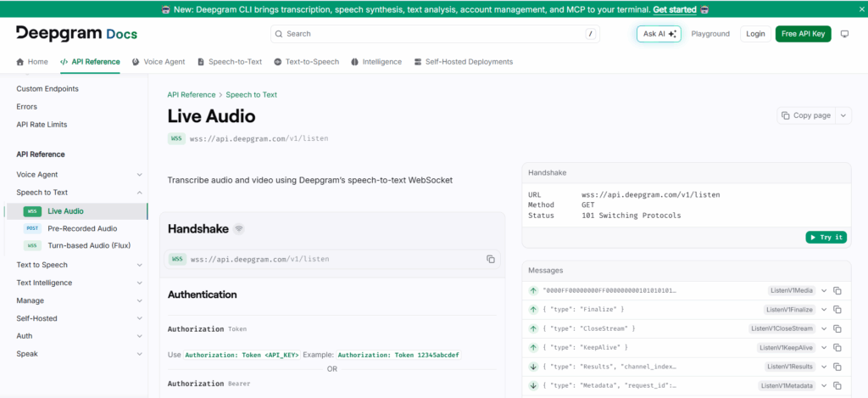Image resolution: width=868 pixels, height=398 pixels.
Task: Click the Ask AI button
Action: point(659,34)
